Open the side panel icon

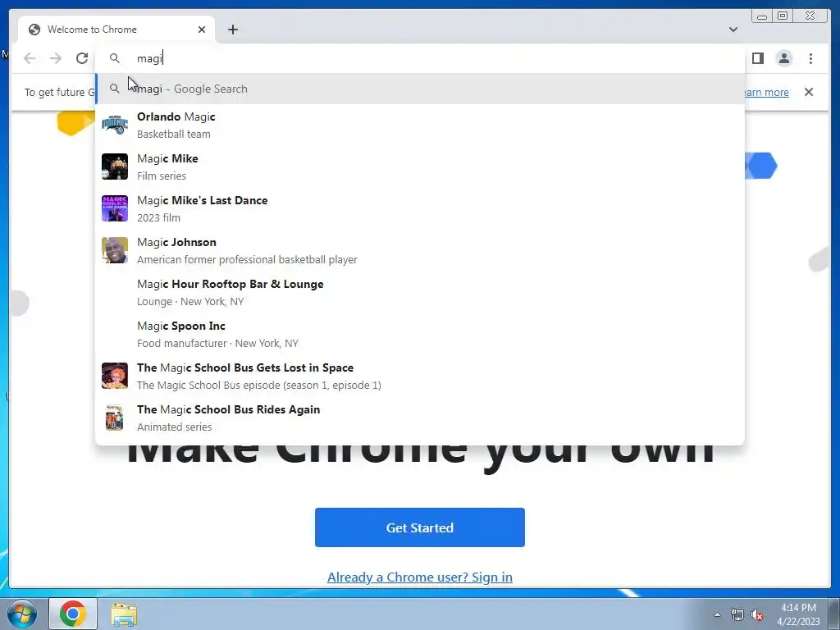(757, 58)
